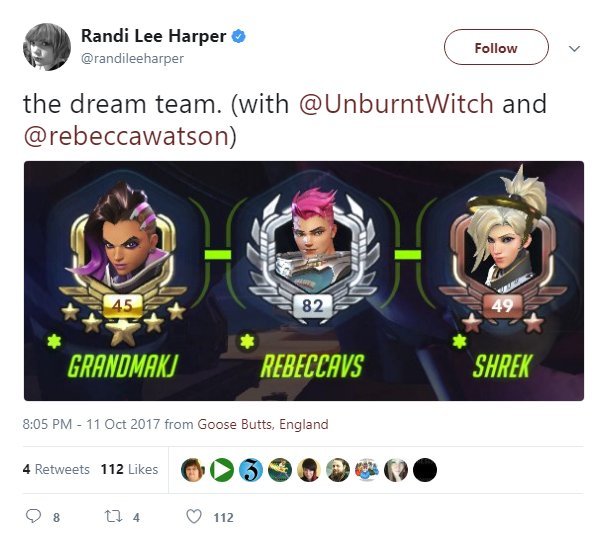Click the green play-button liker avatar
Screen dimensions: 595x542
222,470
